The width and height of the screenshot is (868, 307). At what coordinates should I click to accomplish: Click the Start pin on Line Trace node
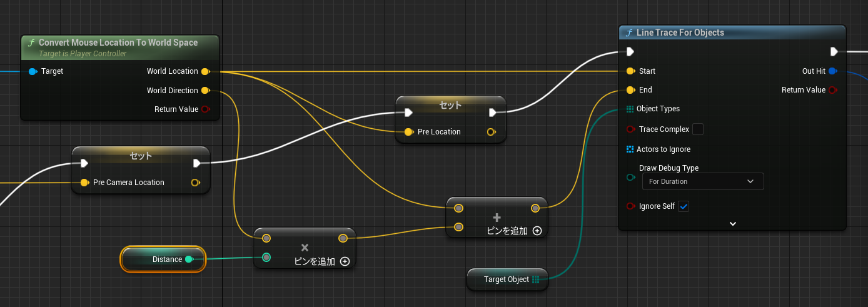pyautogui.click(x=630, y=71)
